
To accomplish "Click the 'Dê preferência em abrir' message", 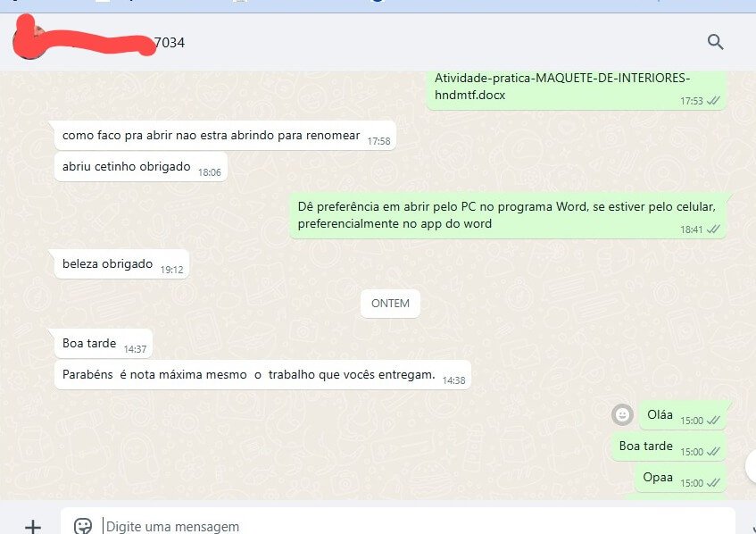I will (508, 215).
